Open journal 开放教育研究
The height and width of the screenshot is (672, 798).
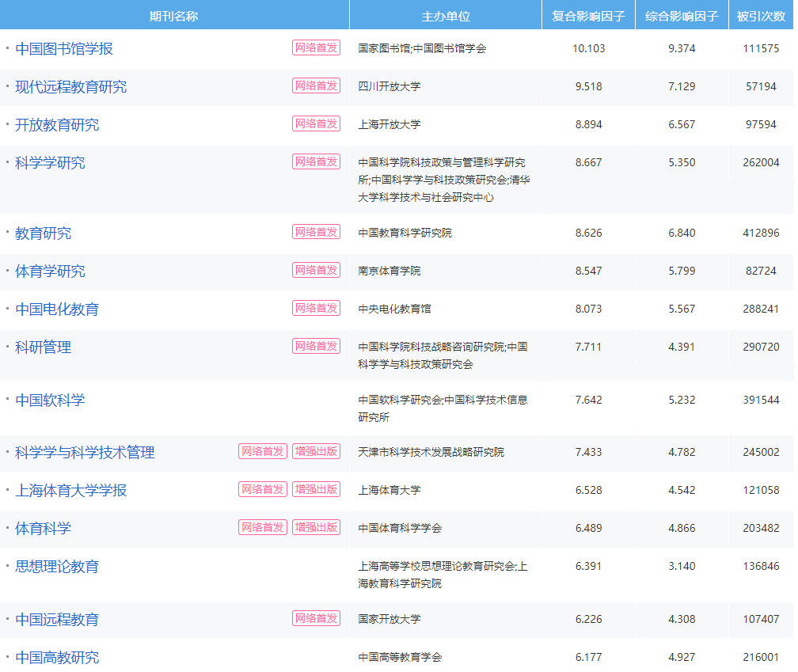[x=57, y=124]
